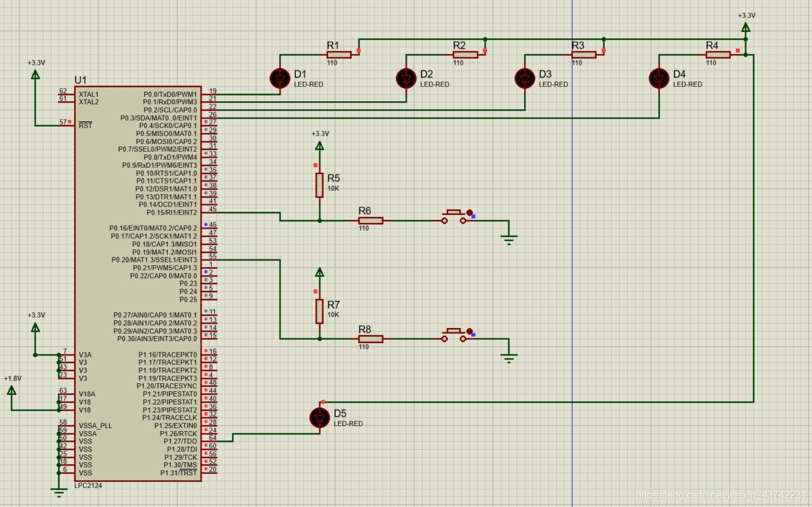812x507 pixels.
Task: Select the U1 reference label
Action: click(81, 80)
